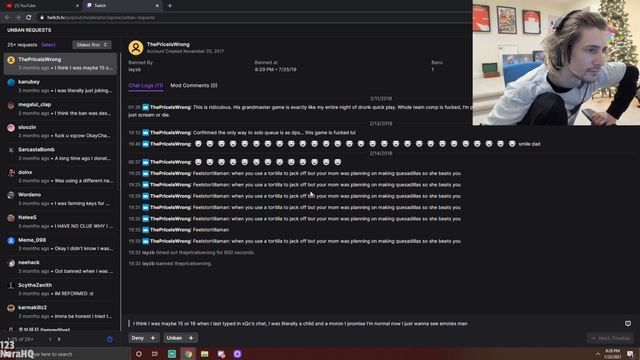
Task: Select ThePriceIsWrong unban request
Action: coord(60,64)
